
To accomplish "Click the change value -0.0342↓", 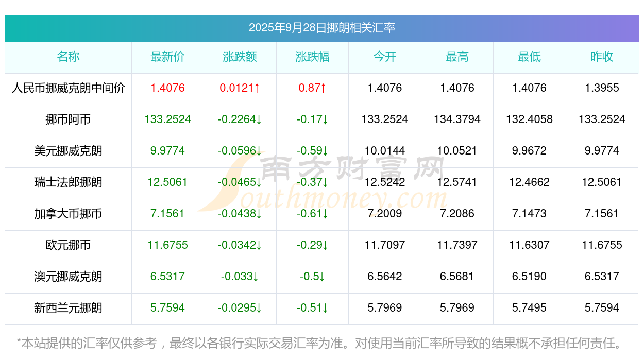I will point(240,245).
